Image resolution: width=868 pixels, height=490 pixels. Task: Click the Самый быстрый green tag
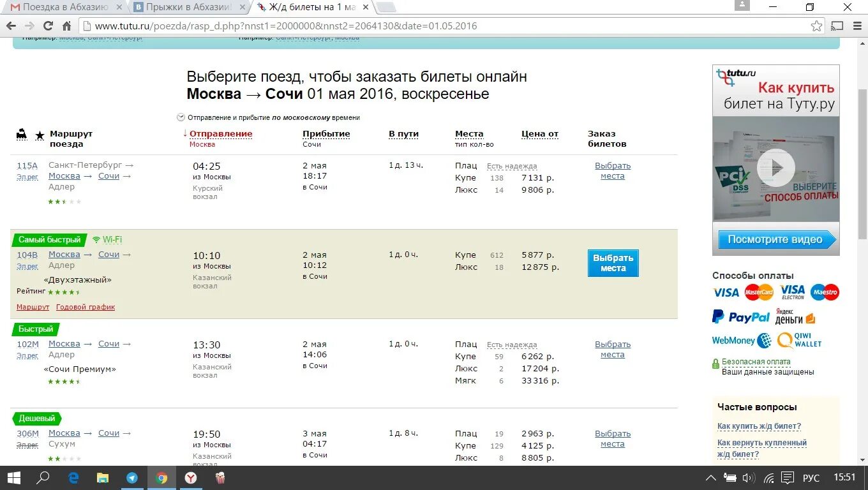point(50,240)
